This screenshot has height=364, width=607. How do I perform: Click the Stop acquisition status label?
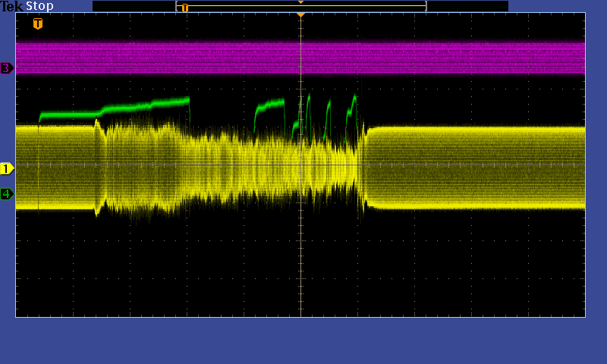point(39,6)
